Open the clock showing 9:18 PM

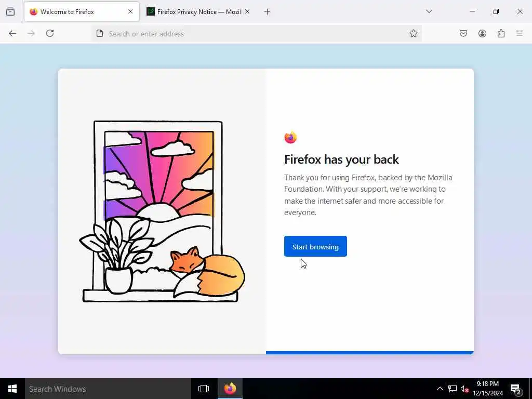click(488, 389)
